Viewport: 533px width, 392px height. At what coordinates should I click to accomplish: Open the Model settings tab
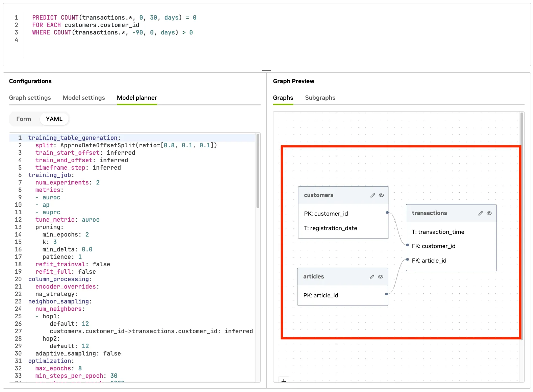pyautogui.click(x=84, y=98)
